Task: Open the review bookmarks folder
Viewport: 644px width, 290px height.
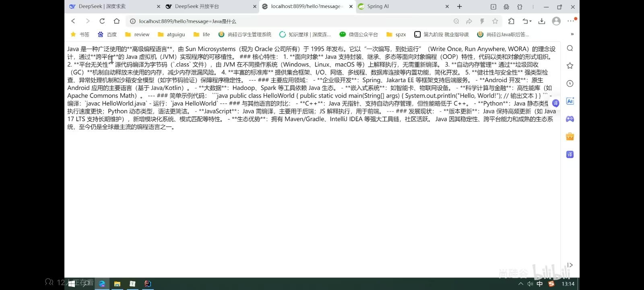Action: (x=137, y=34)
